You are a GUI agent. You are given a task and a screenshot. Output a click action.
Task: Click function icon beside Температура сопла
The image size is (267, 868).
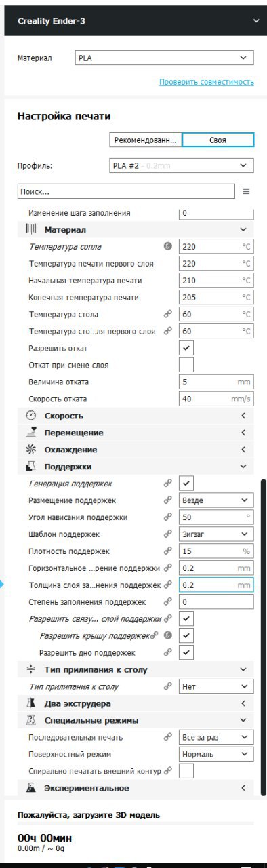[167, 246]
